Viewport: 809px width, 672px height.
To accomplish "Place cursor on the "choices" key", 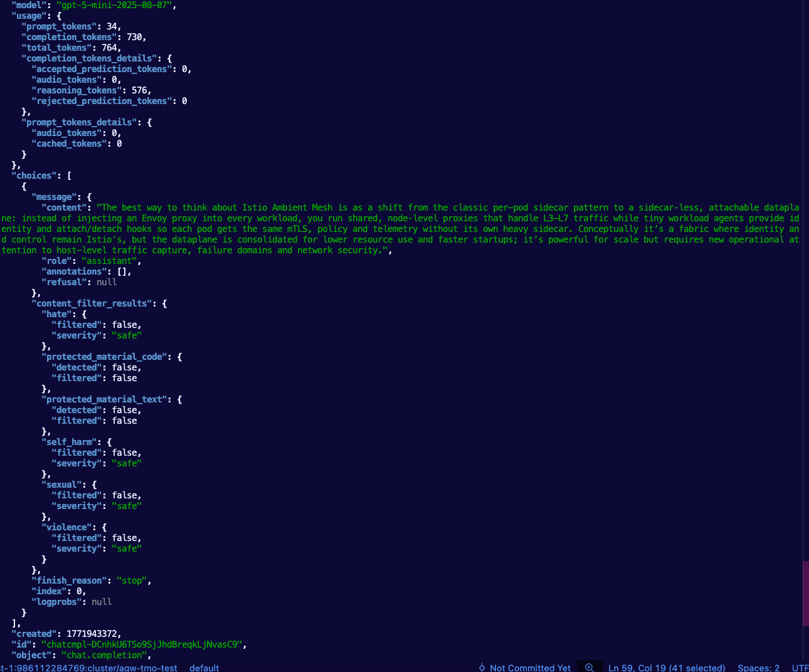I will (x=34, y=176).
